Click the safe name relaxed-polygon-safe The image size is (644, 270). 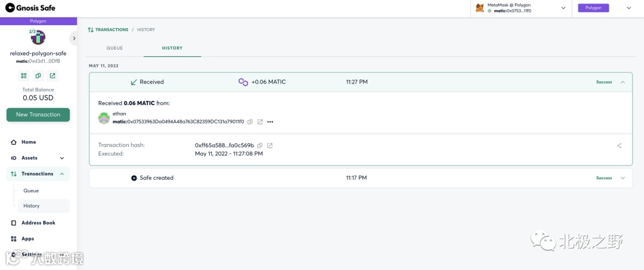[x=38, y=54]
